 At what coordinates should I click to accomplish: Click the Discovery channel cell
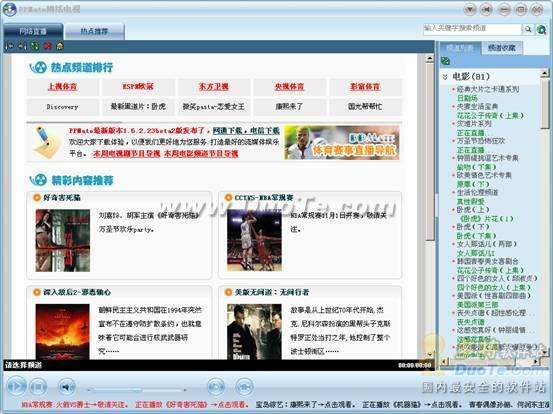point(62,107)
